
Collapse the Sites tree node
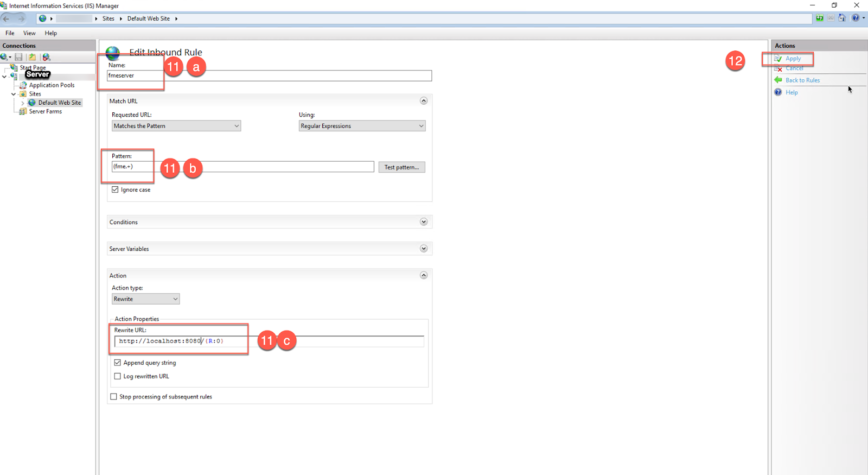tap(14, 94)
